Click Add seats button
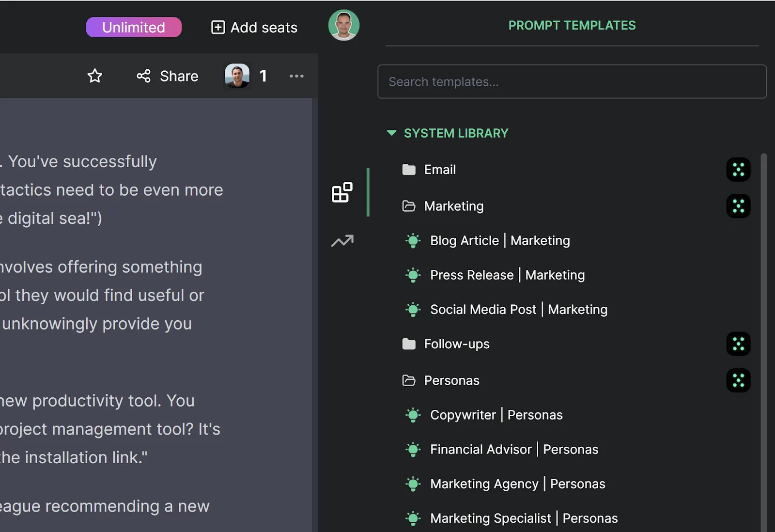 pos(254,28)
